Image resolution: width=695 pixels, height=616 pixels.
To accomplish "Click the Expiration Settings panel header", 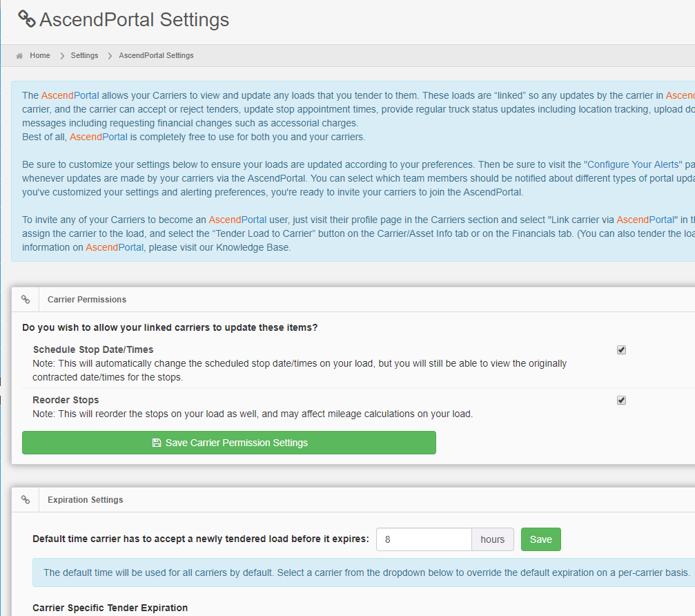I will coord(86,499).
